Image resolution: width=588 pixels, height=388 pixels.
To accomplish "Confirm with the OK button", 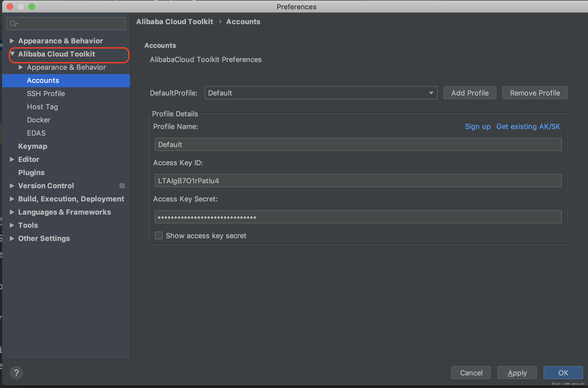I will tap(563, 373).
